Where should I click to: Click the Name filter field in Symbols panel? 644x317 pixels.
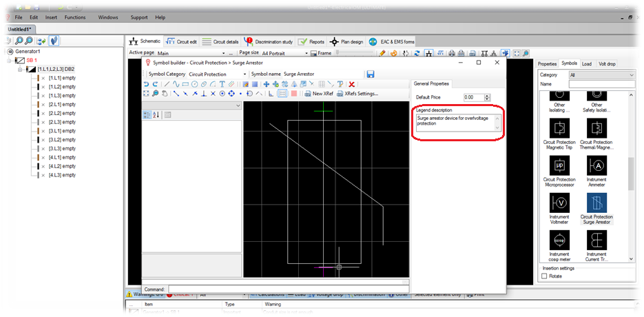tap(602, 84)
